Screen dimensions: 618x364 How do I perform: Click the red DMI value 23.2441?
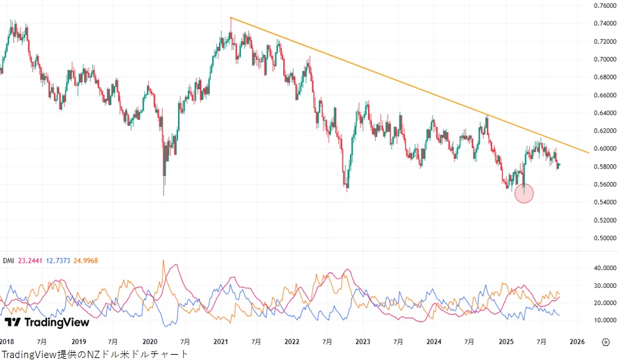(x=30, y=261)
